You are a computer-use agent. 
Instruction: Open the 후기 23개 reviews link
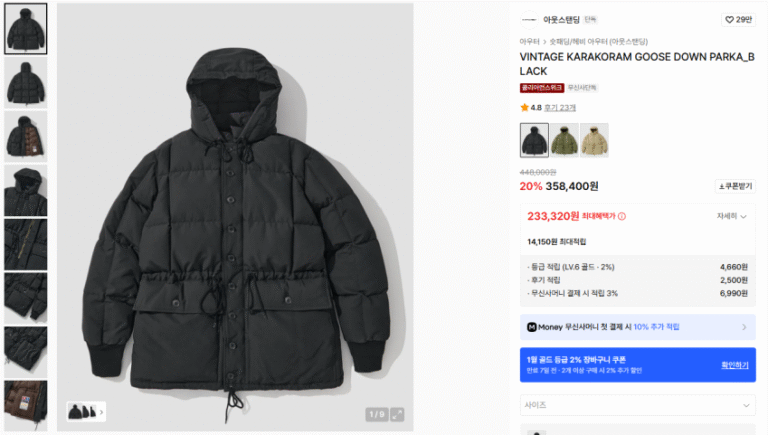(x=560, y=107)
